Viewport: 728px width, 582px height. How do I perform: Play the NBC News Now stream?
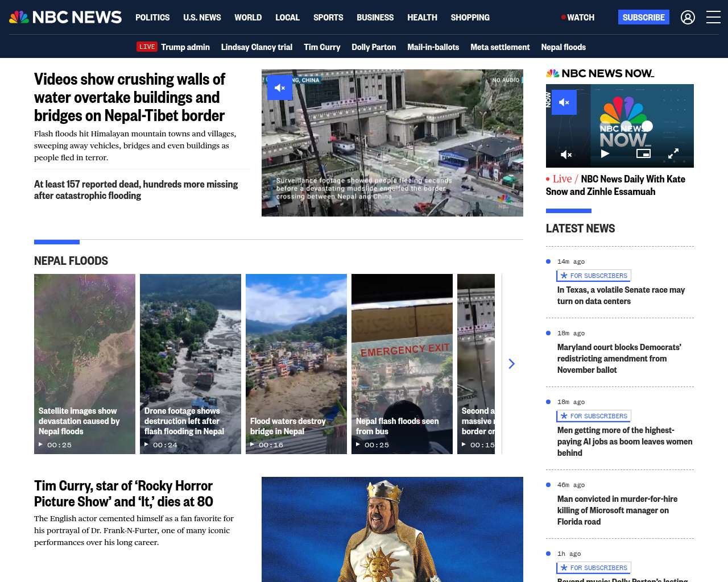click(x=605, y=153)
